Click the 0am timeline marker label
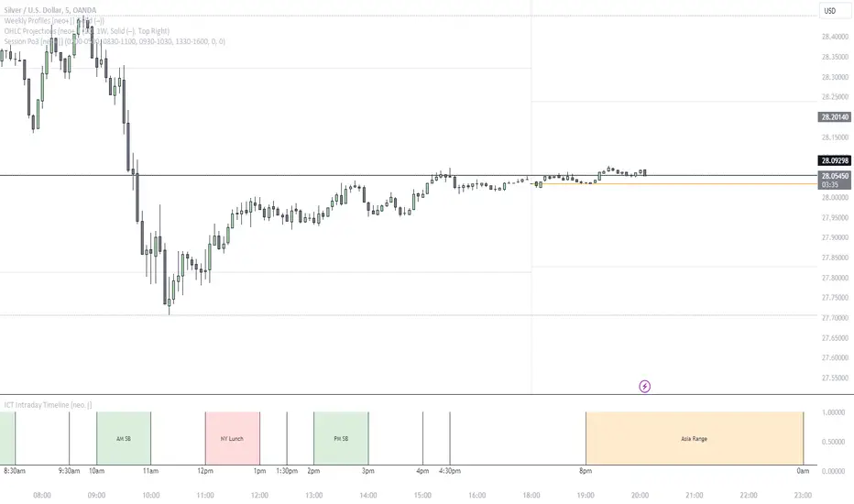 pyautogui.click(x=803, y=471)
